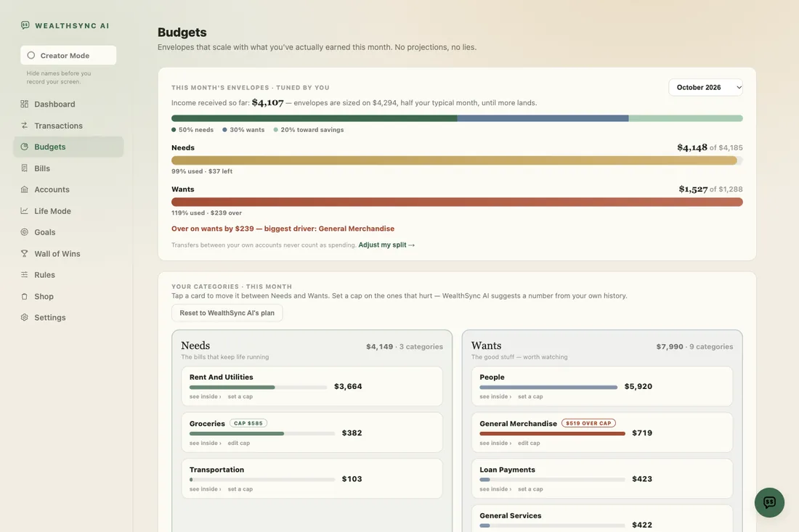
Task: Set a cap on Loan Payments
Action: click(530, 489)
